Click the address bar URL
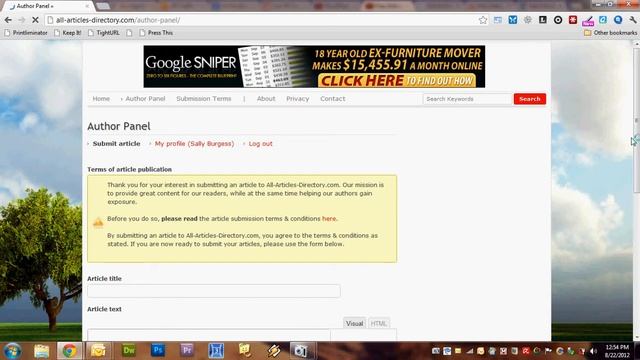640x360 pixels. 118,20
